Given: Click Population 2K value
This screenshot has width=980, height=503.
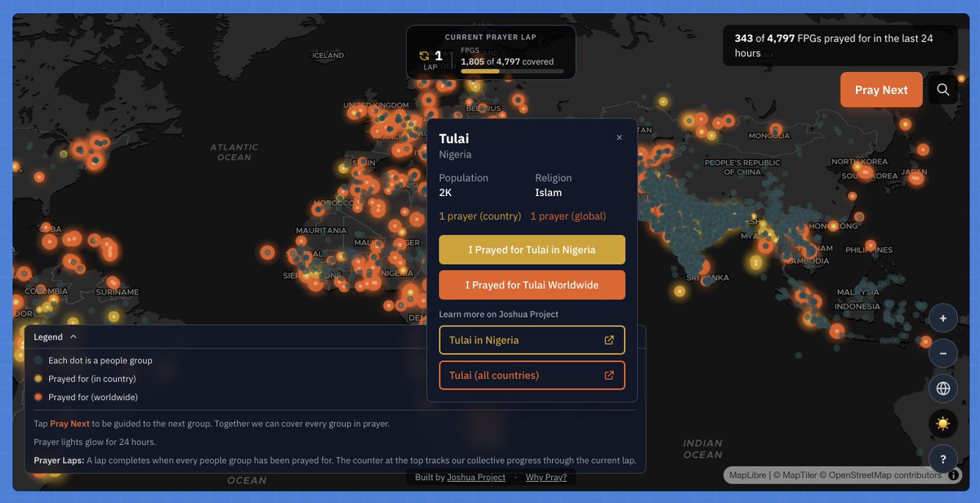Looking at the screenshot, I should 445,193.
